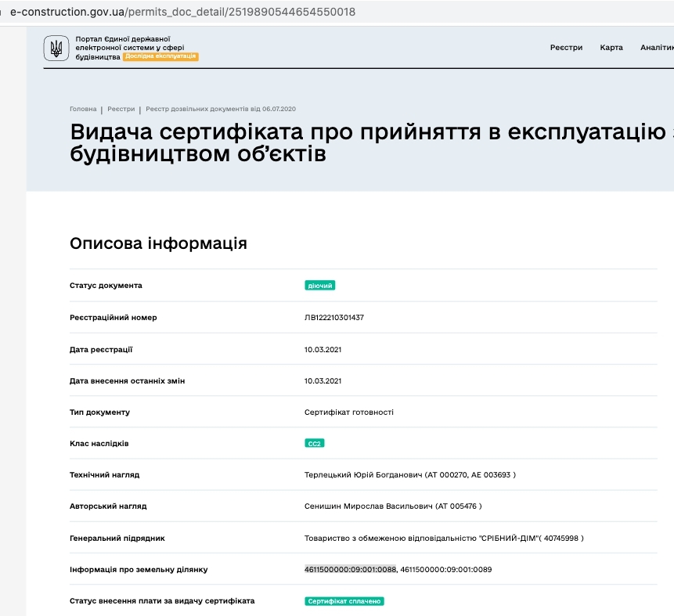Click the Сертифікат готовності document type value
Screen dimensions: 674x616
(x=349, y=412)
